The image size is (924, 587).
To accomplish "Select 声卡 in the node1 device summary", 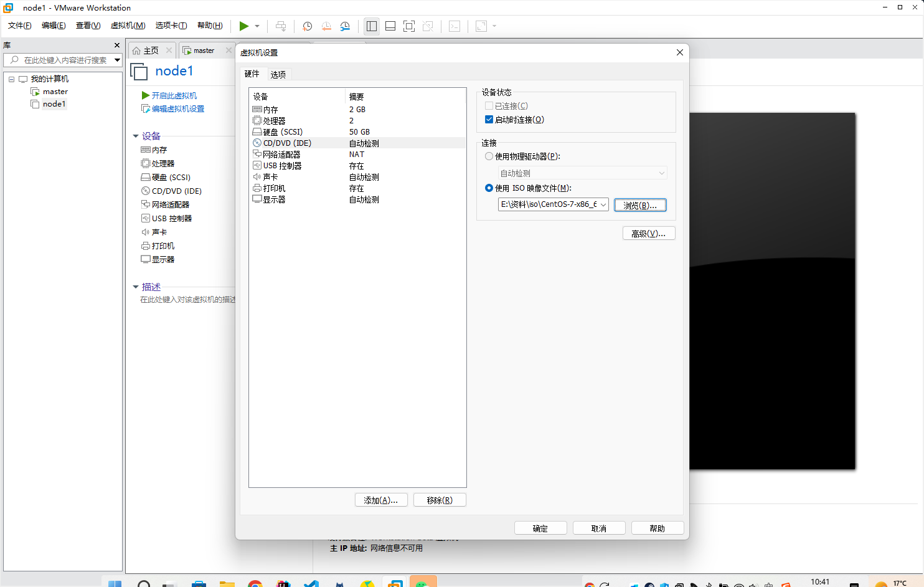I will coord(154,232).
